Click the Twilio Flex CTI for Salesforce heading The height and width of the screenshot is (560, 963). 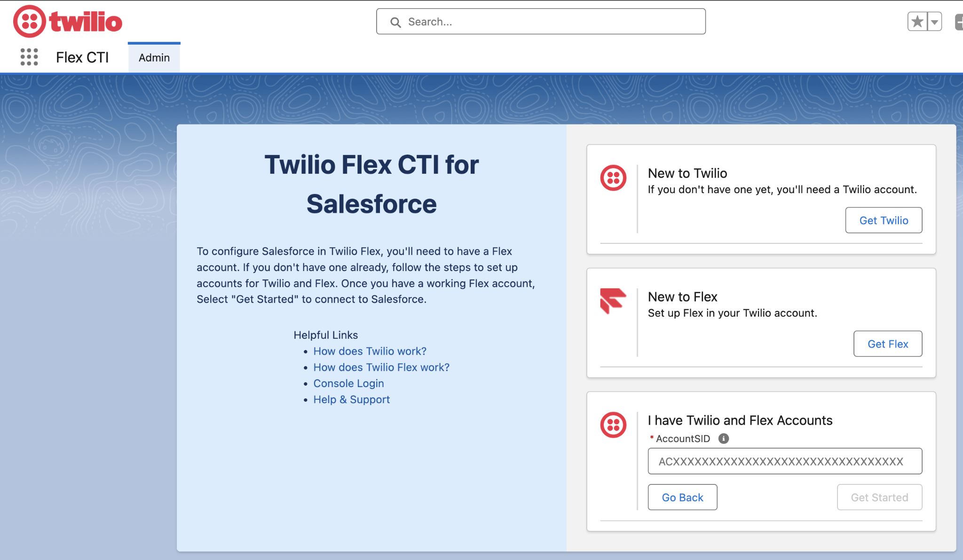point(371,184)
